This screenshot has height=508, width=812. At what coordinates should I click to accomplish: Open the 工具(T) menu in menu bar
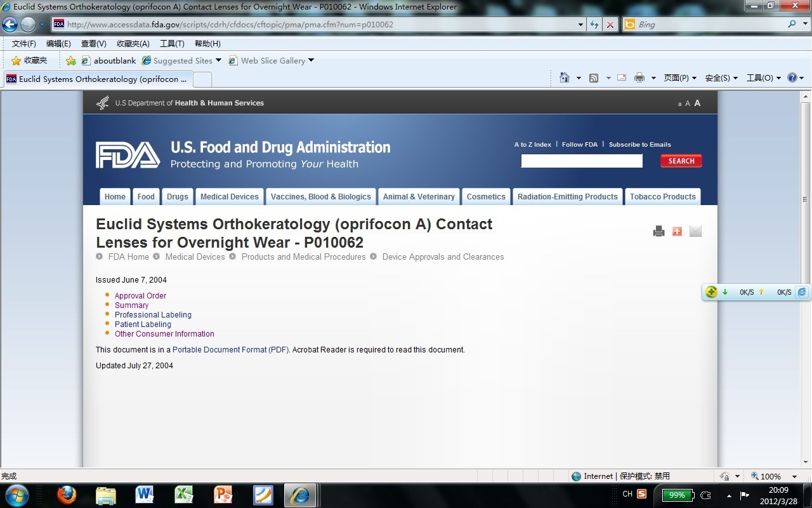coord(172,44)
